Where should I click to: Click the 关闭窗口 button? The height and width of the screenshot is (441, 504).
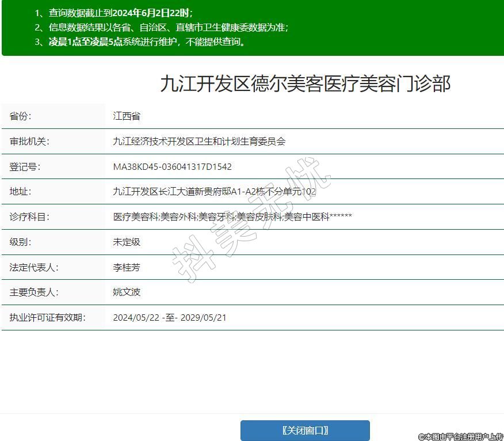305,430
